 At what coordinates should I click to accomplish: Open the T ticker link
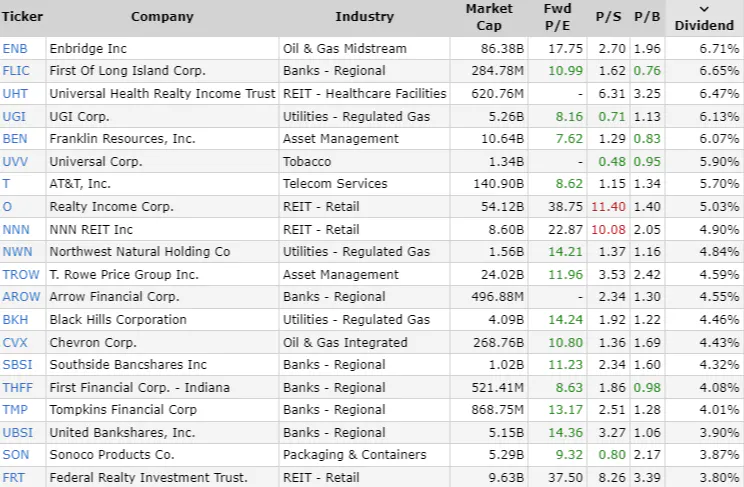[x=6, y=184]
